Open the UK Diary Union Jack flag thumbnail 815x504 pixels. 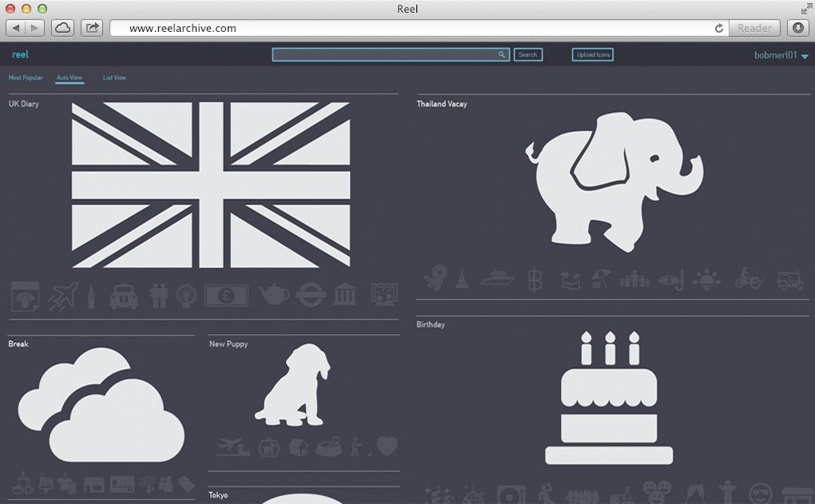coord(210,185)
